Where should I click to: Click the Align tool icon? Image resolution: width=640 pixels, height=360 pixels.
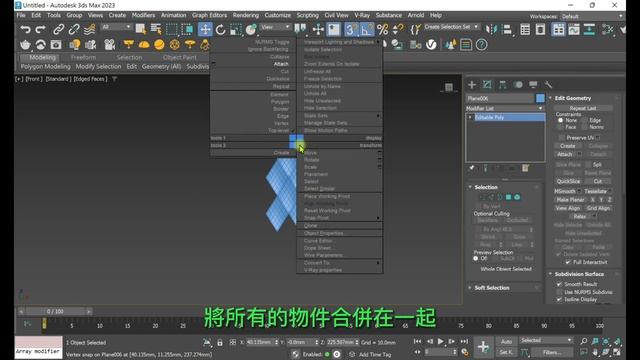tap(507, 29)
